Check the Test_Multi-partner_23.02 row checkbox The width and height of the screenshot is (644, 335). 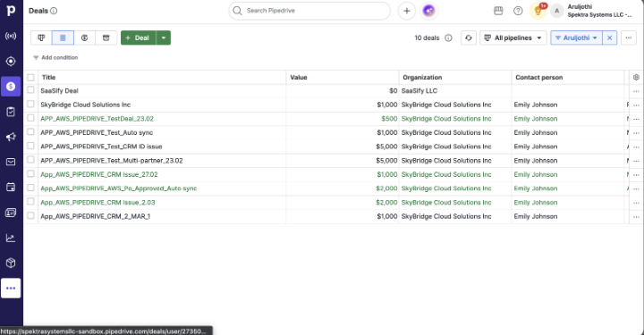coord(30,160)
